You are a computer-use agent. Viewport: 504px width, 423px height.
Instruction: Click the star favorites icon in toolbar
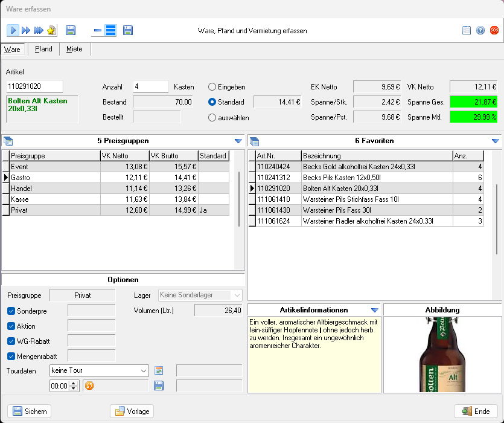(51, 31)
